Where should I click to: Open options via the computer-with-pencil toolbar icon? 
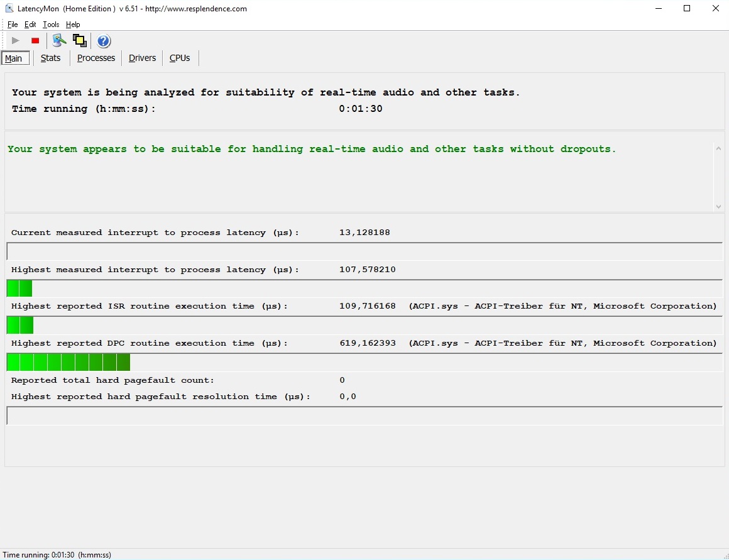point(59,41)
